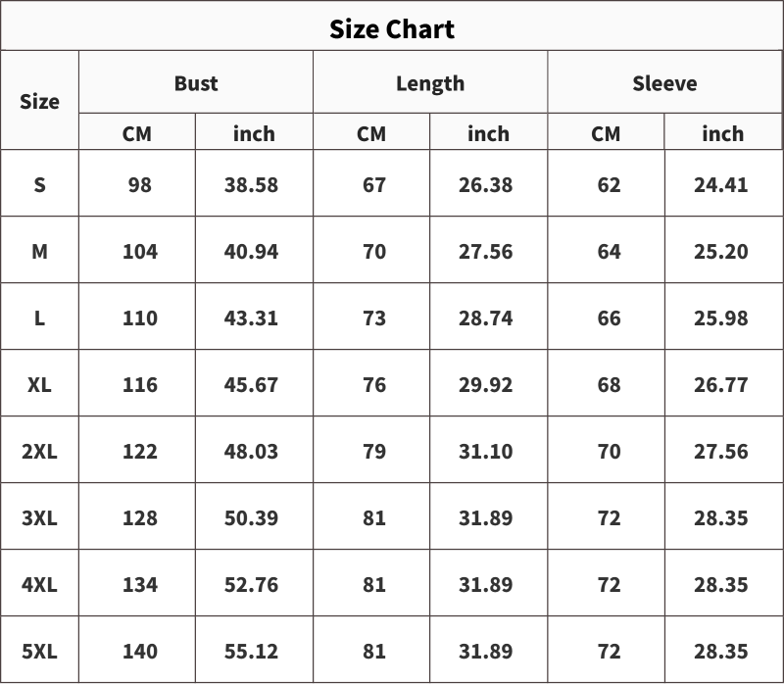This screenshot has height=684, width=784.
Task: Select the Sleeve column header
Action: [x=664, y=83]
